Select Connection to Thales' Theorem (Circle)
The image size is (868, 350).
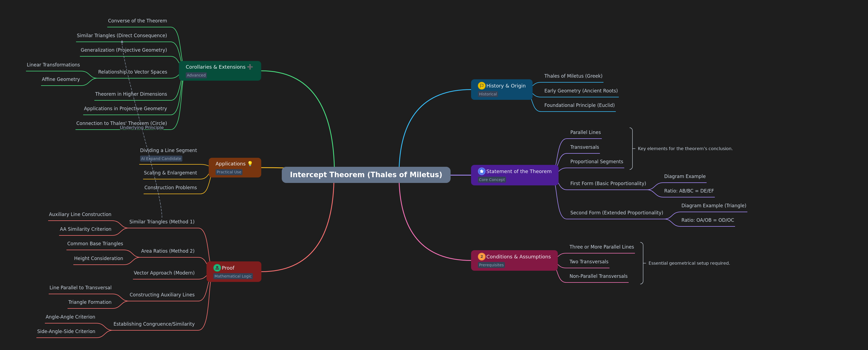121,123
